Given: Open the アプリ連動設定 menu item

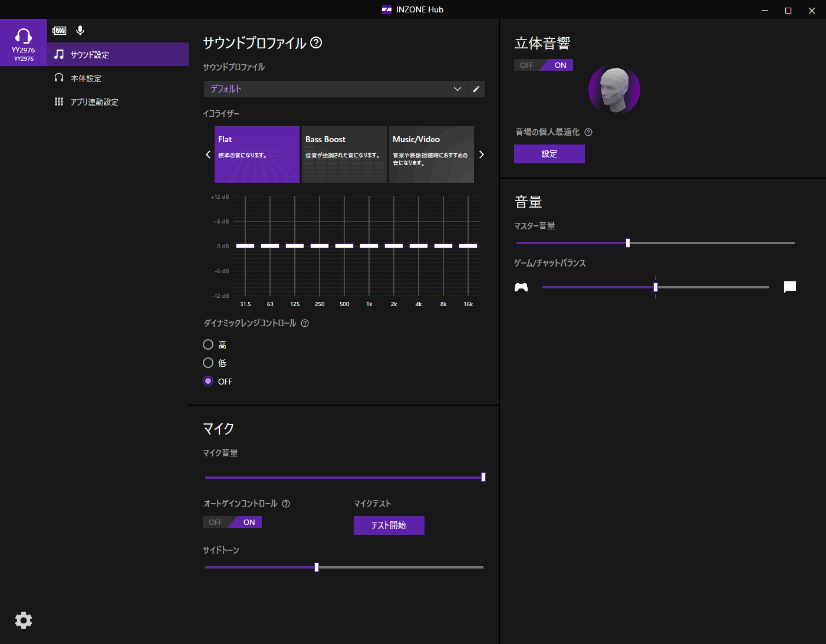Looking at the screenshot, I should 94,102.
